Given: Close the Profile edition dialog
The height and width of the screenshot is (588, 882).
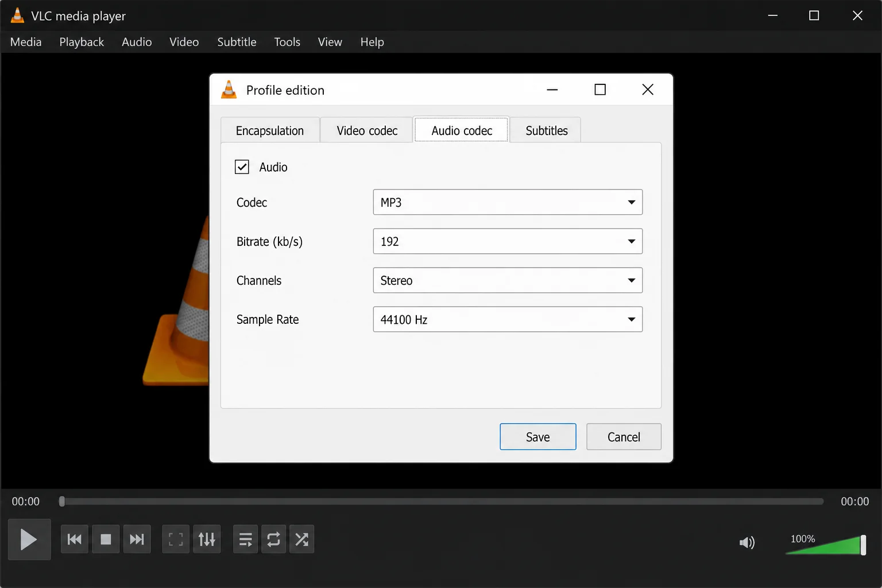Looking at the screenshot, I should [648, 90].
